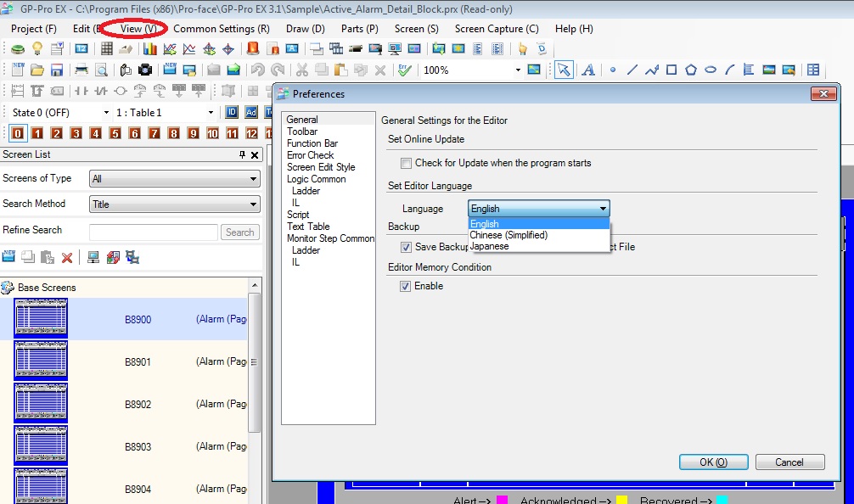The height and width of the screenshot is (504, 854).
Task: Click the Print icon in the toolbar
Action: [81, 70]
